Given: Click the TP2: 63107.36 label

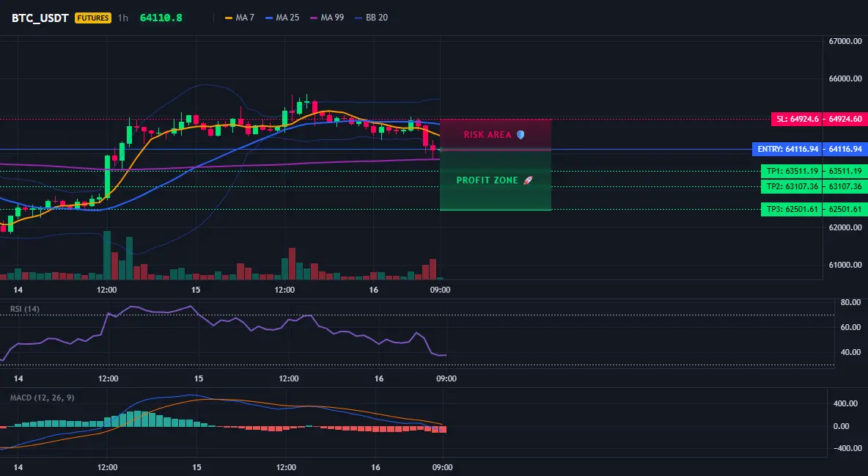Looking at the screenshot, I should [792, 187].
